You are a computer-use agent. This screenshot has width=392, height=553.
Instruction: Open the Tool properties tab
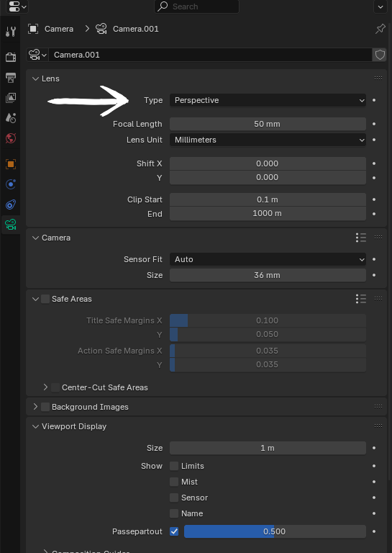coord(11,32)
